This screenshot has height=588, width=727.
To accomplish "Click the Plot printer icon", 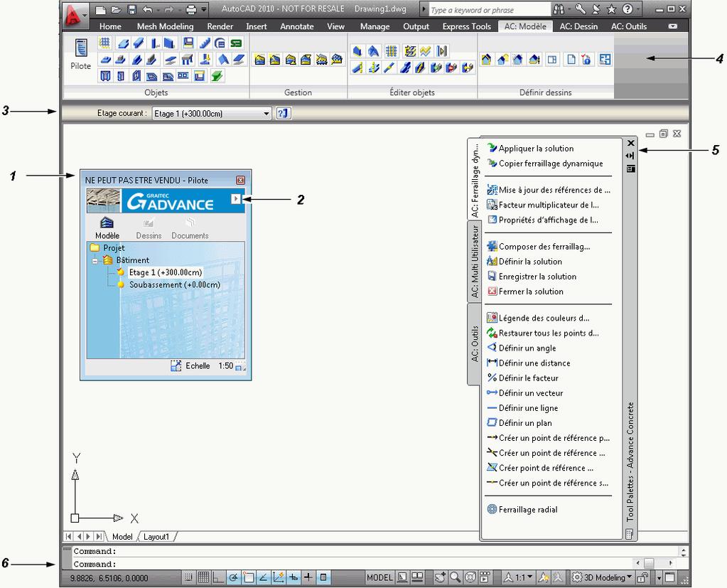I will coord(191,9).
